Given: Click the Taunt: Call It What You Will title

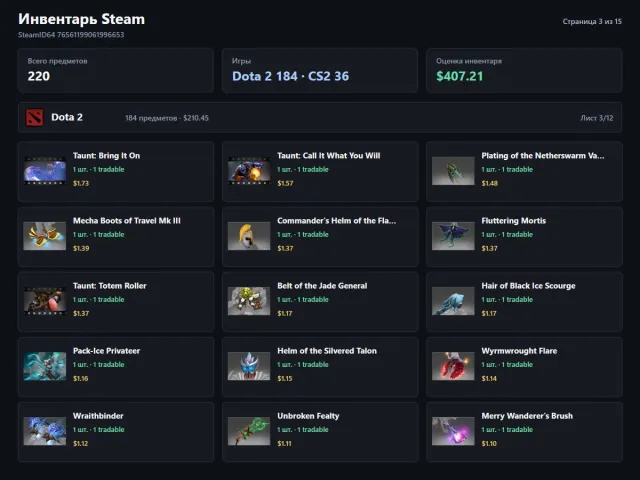Looking at the screenshot, I should [x=329, y=156].
